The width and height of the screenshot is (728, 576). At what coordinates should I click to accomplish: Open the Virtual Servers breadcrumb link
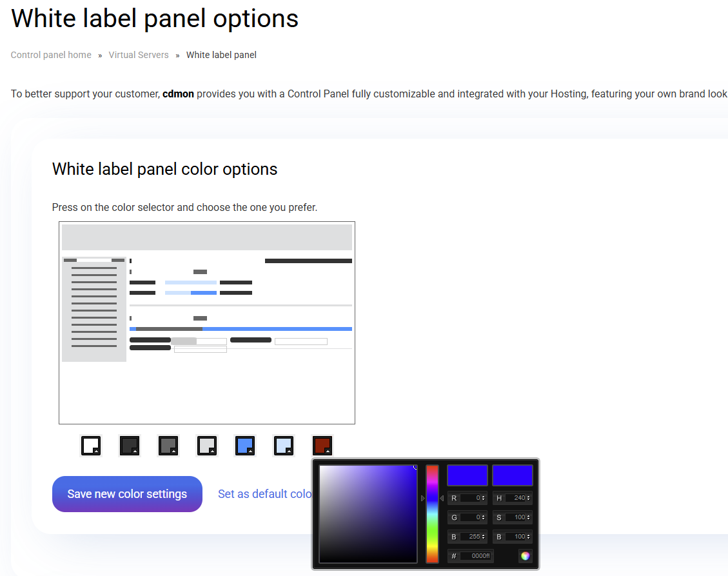click(x=139, y=55)
